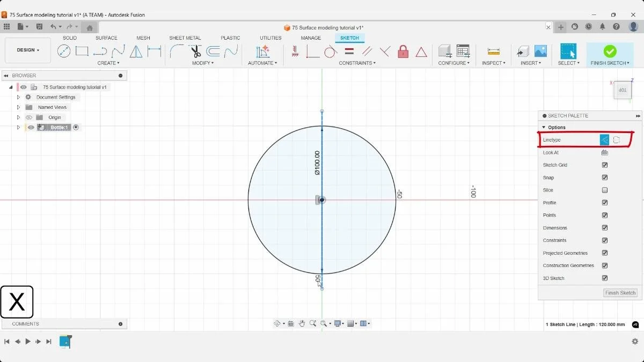Enable the Slice checkbox
The height and width of the screenshot is (362, 644).
[605, 190]
